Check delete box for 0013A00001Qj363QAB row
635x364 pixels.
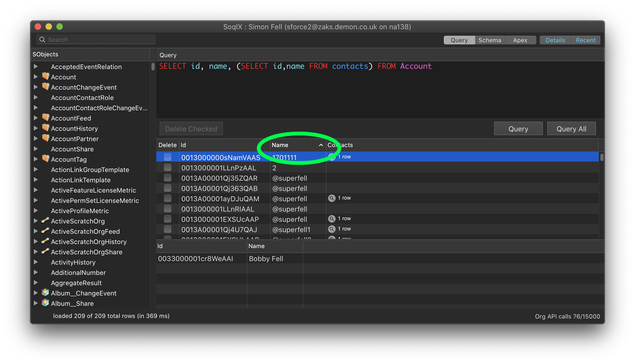167,188
